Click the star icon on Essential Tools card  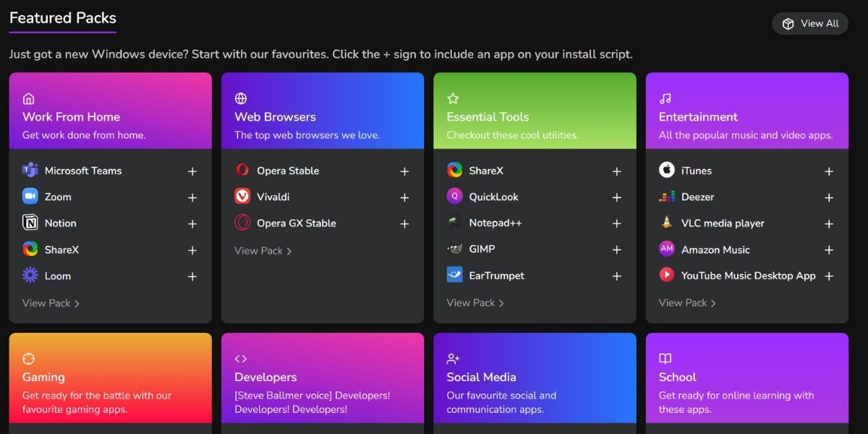pyautogui.click(x=453, y=98)
